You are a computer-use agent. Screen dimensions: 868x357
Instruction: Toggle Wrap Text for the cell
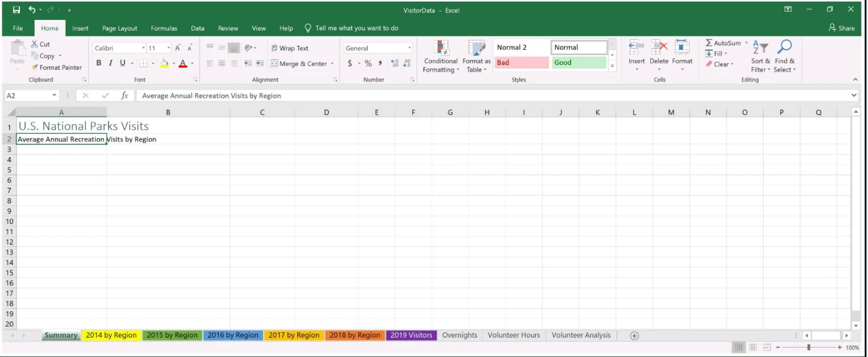click(289, 48)
